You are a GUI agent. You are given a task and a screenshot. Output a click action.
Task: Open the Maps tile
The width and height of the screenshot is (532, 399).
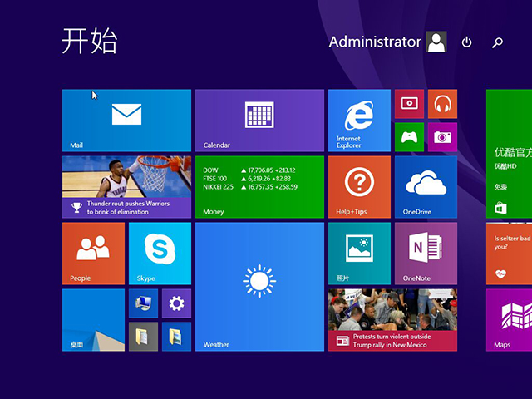coord(509,320)
